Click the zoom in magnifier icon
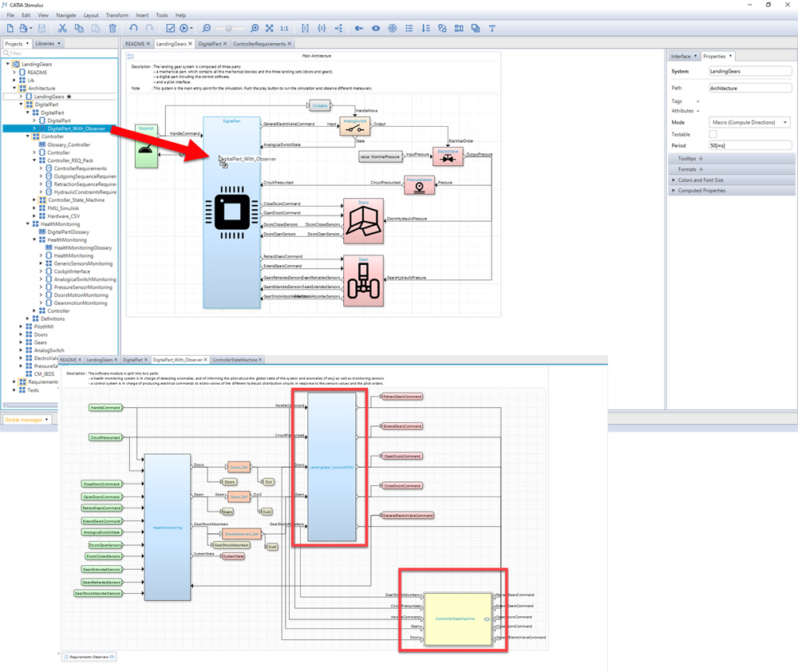 [255, 29]
